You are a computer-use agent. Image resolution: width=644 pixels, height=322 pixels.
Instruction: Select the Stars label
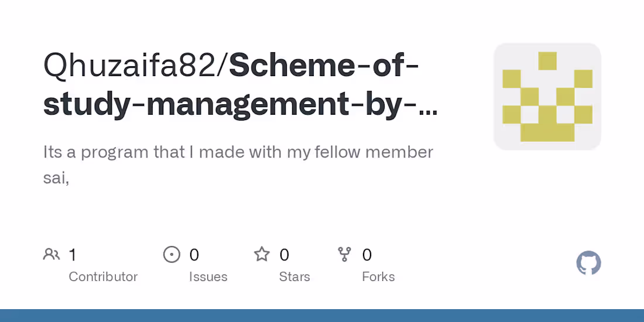click(x=294, y=276)
